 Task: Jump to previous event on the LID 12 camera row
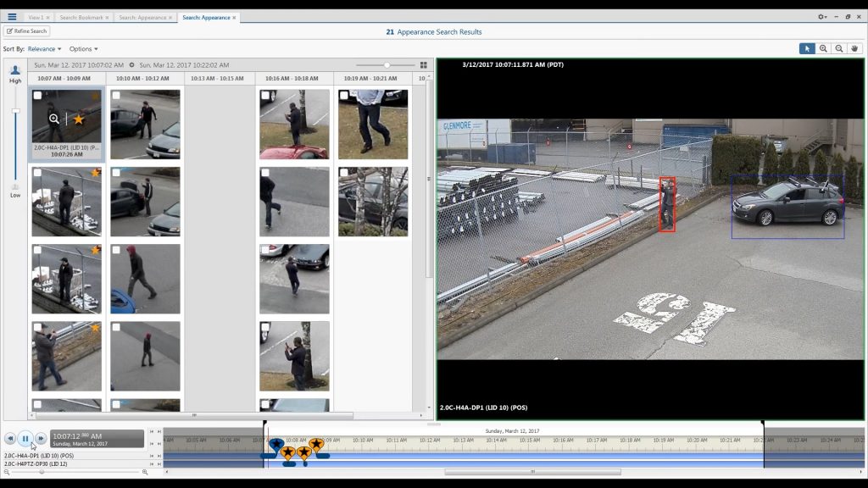click(x=152, y=464)
